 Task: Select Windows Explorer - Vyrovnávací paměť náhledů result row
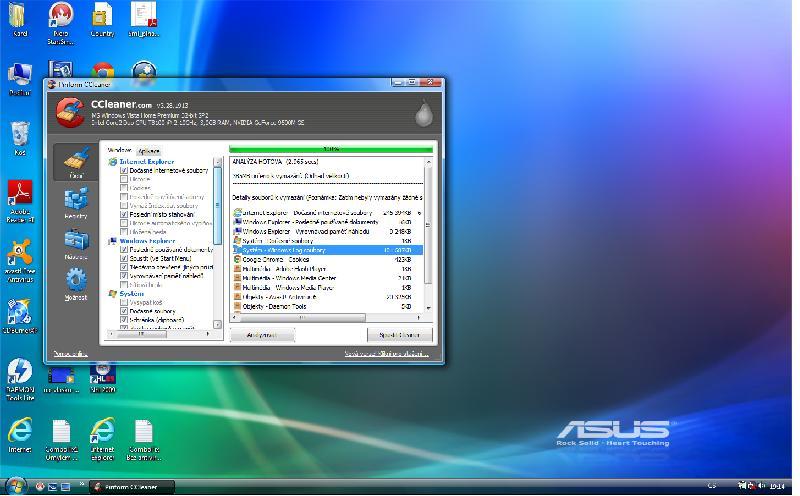coord(327,231)
